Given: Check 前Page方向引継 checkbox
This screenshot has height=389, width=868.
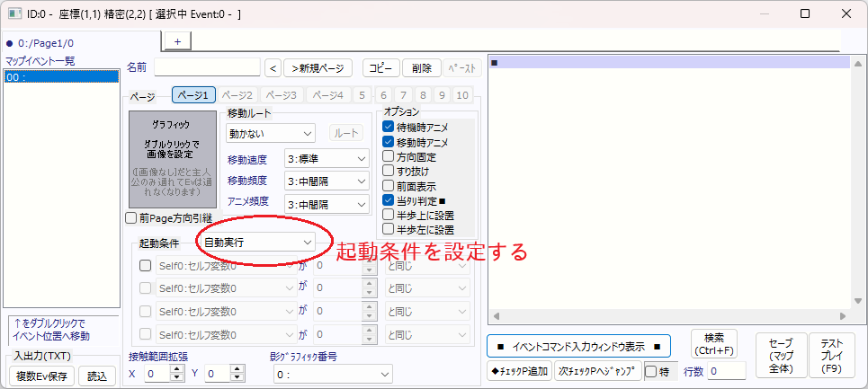Looking at the screenshot, I should click(x=130, y=218).
